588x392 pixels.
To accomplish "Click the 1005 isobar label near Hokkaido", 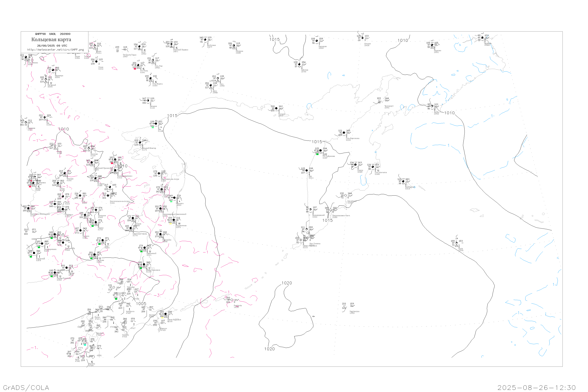I will coord(141,303).
